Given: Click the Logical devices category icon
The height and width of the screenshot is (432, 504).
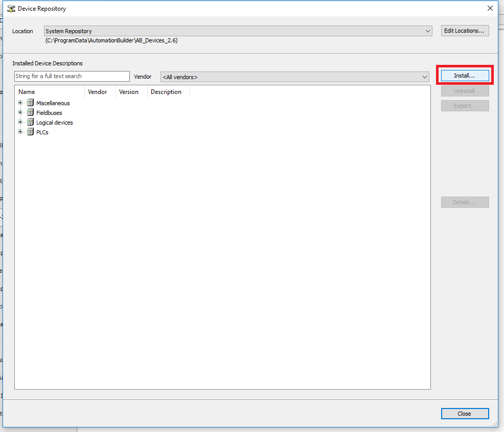Looking at the screenshot, I should pos(30,122).
